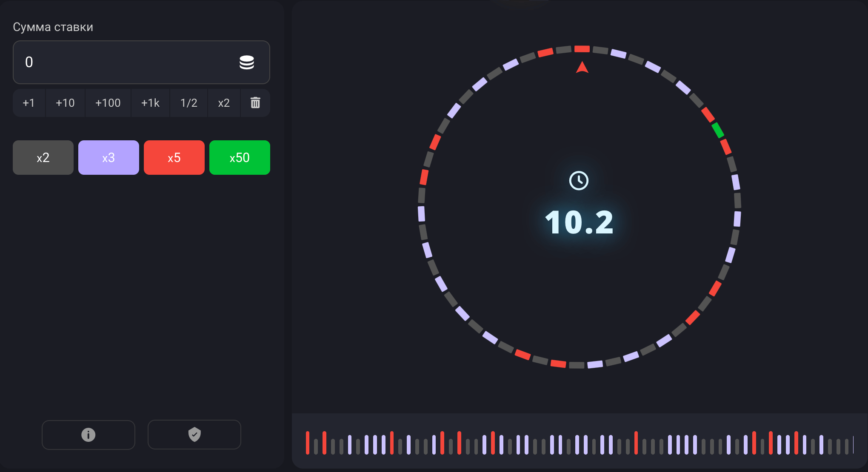Click the coins stack icon in bet field

click(x=247, y=63)
